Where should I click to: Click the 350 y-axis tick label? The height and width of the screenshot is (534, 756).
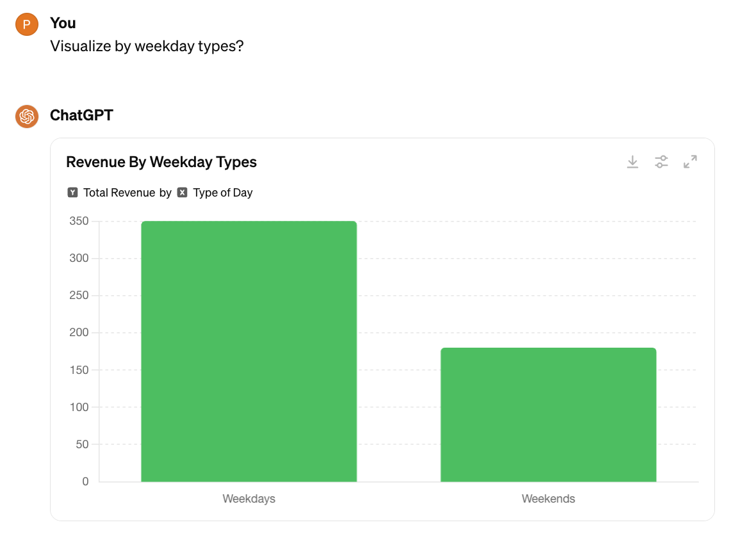[79, 221]
